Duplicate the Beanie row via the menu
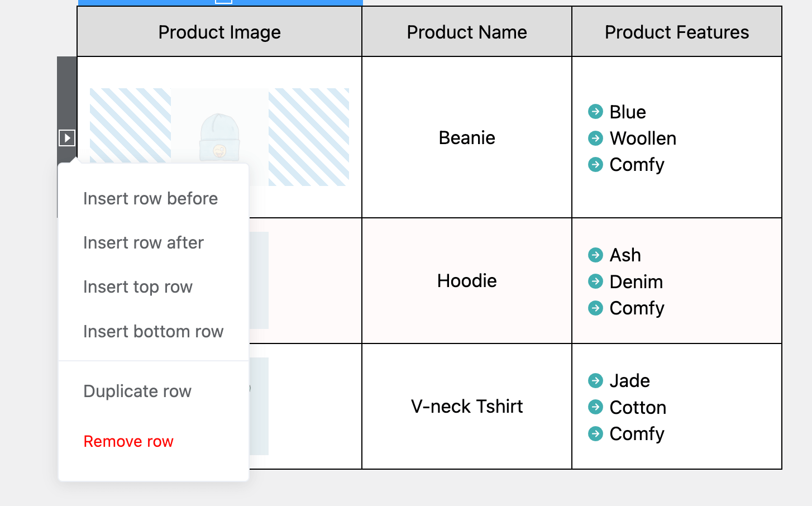This screenshot has height=506, width=812. [x=137, y=391]
